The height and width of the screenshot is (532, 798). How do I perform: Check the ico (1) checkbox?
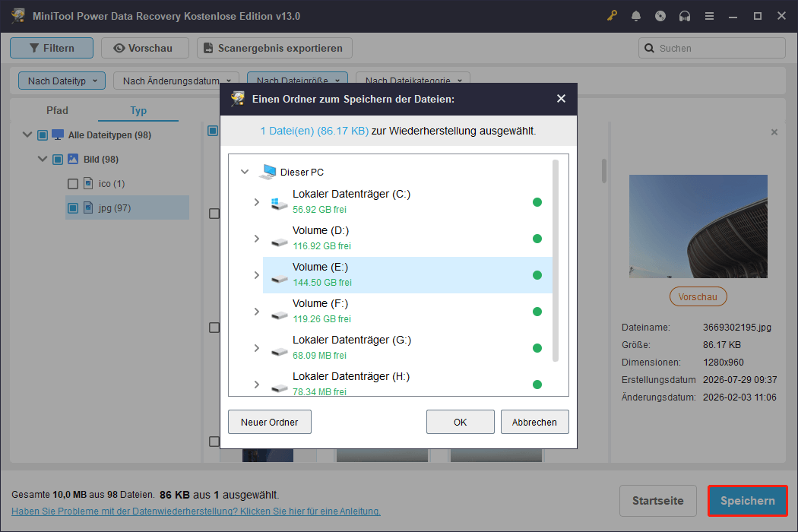tap(73, 184)
